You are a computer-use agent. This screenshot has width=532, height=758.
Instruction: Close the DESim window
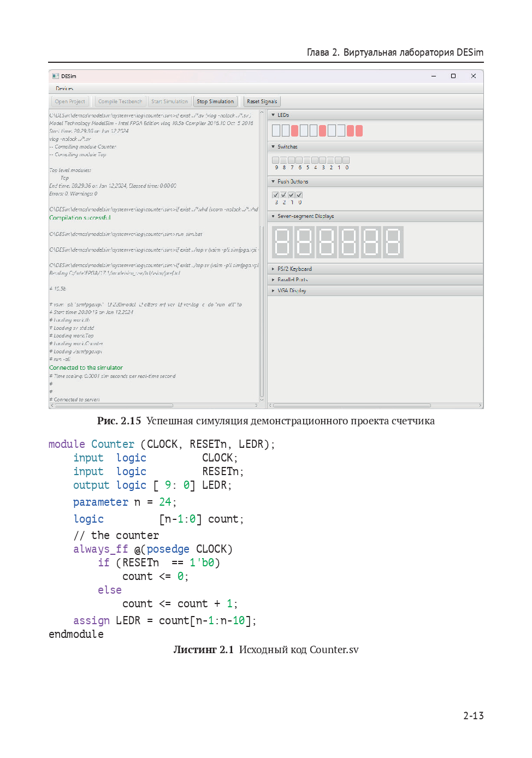[473, 76]
